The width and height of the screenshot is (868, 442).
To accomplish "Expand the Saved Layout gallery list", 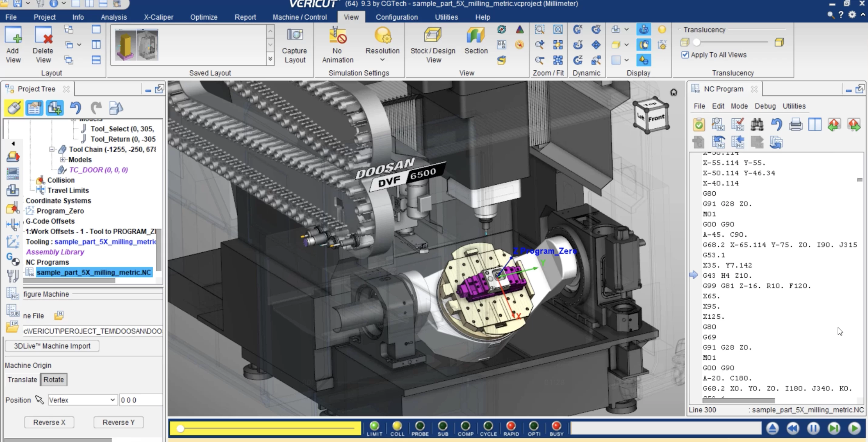I will coord(270,59).
